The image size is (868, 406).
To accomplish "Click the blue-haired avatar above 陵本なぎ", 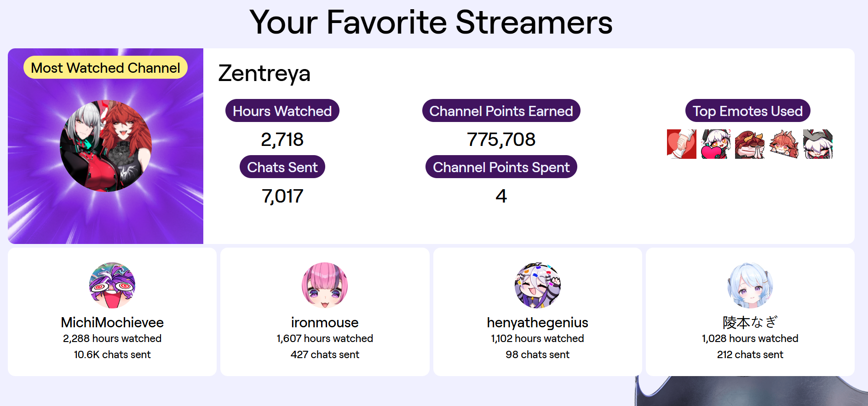I will [x=750, y=285].
